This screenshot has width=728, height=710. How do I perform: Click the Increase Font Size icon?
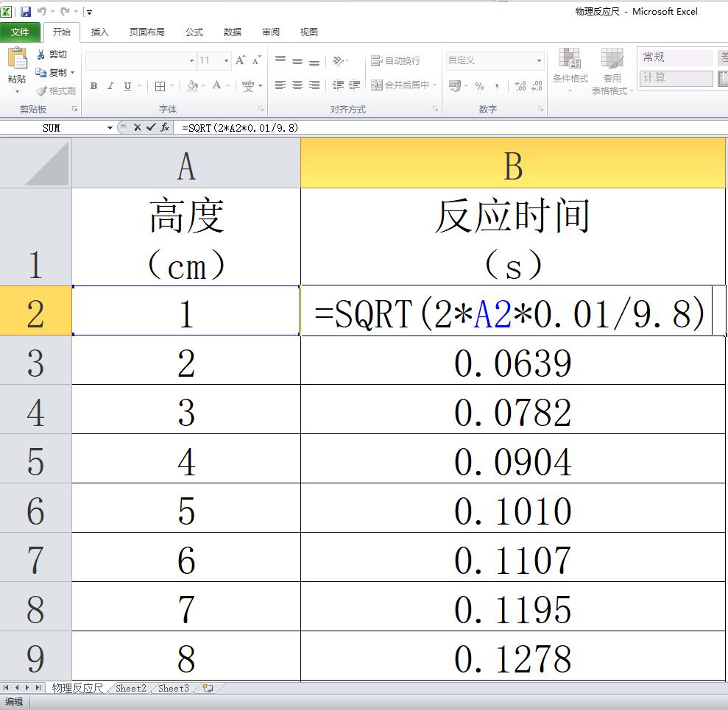pyautogui.click(x=241, y=60)
